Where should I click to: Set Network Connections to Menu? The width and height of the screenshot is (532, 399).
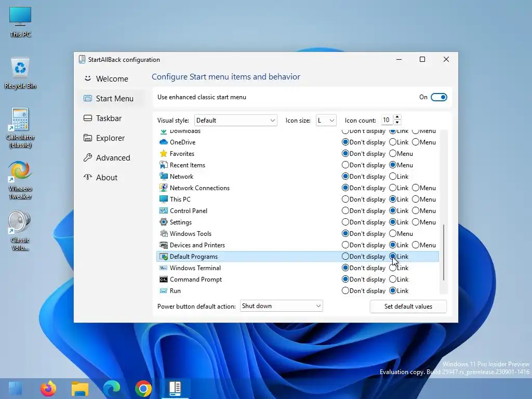tap(416, 188)
